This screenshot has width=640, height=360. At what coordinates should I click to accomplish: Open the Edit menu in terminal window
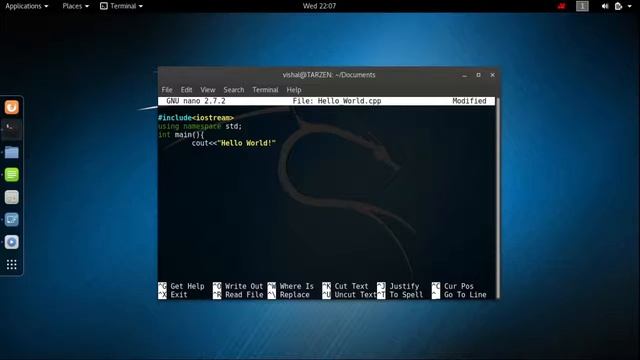[x=186, y=90]
